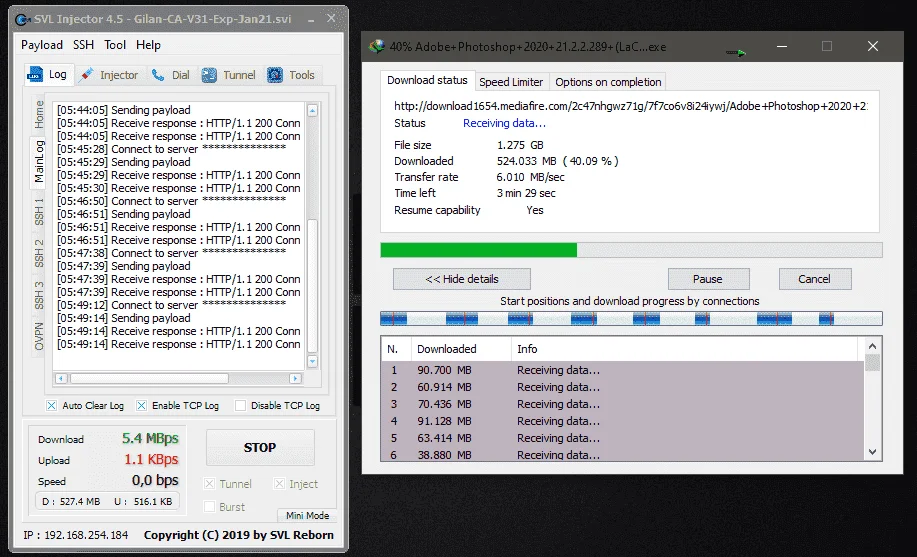Click the Tools tab icon

(x=275, y=75)
